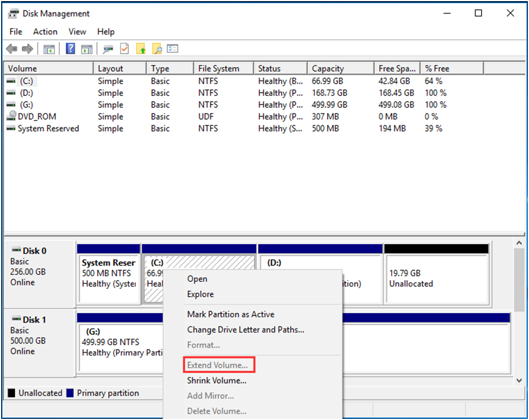This screenshot has width=529, height=420.
Task: Open the blue Help question-mark icon
Action: click(70, 49)
